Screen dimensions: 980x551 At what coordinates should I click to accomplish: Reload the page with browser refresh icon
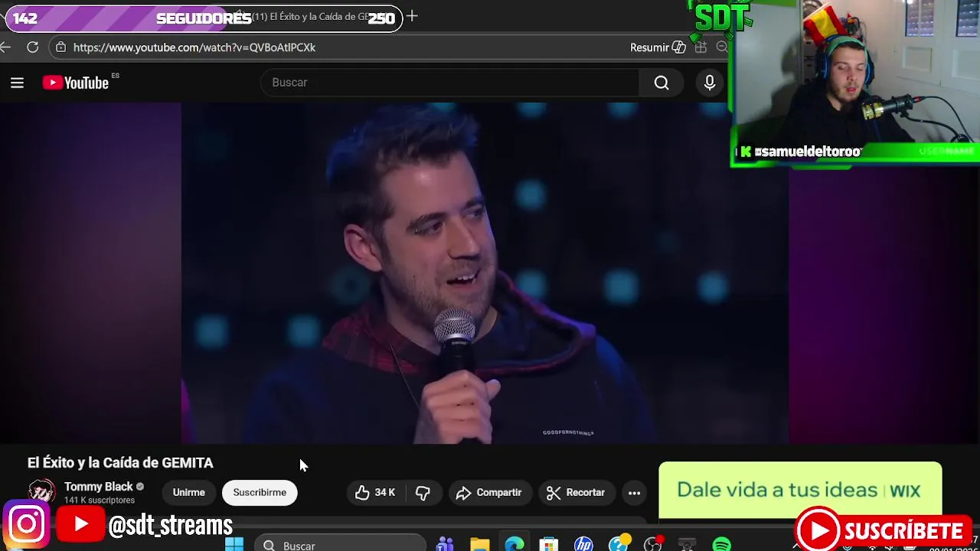(x=32, y=47)
